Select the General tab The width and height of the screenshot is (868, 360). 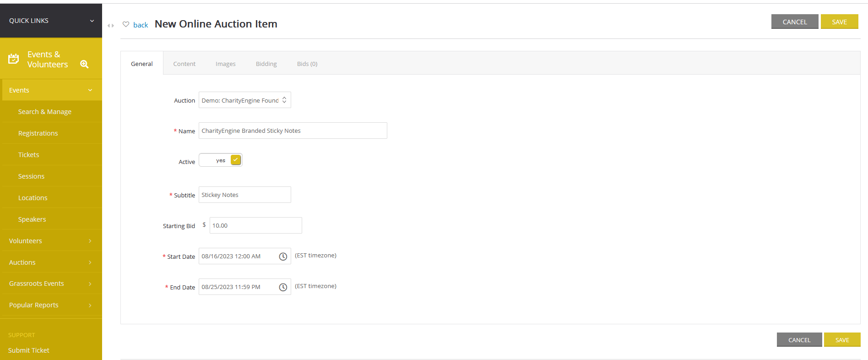(x=142, y=64)
